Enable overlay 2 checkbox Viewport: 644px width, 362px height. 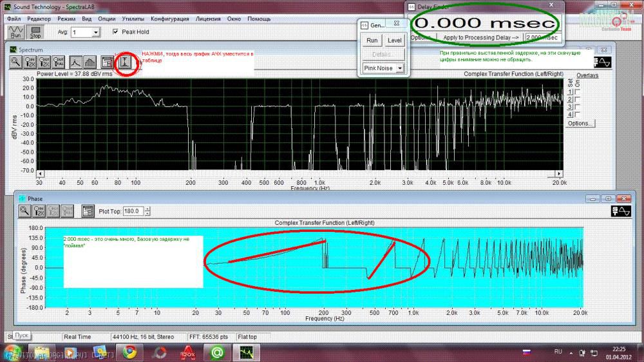pyautogui.click(x=578, y=99)
